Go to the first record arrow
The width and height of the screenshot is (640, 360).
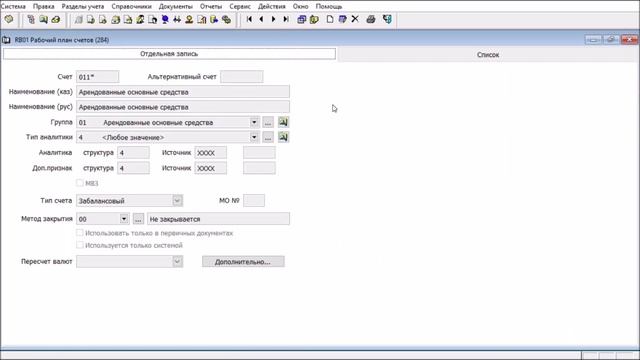coord(249,19)
